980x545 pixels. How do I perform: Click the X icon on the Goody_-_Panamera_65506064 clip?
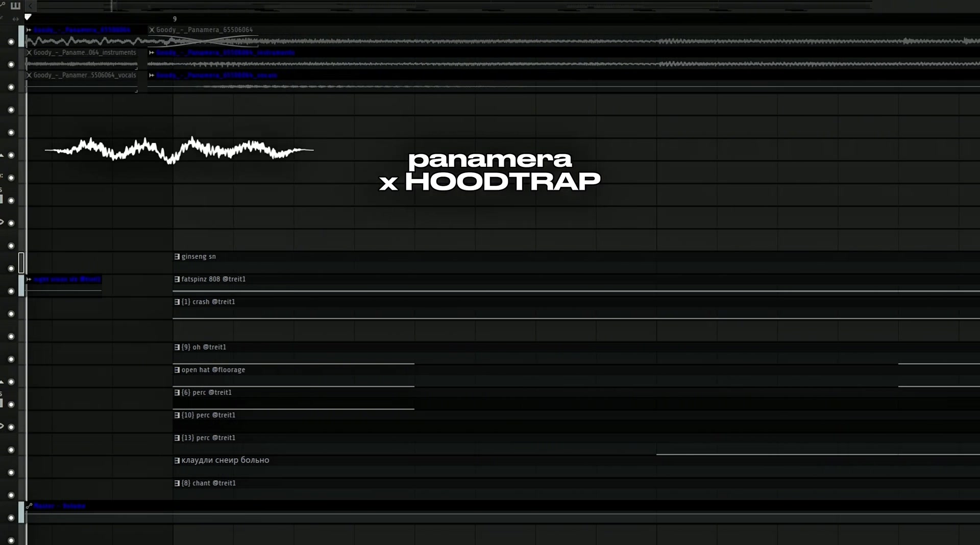pos(152,30)
